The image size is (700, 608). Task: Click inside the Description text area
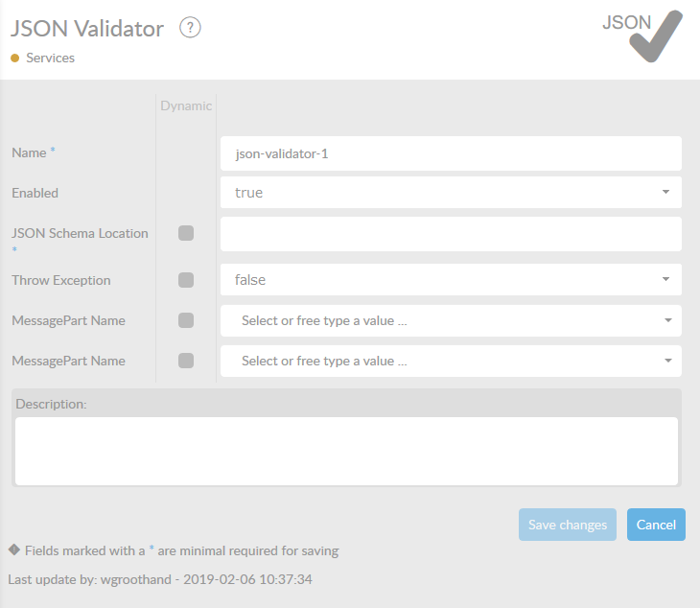346,450
